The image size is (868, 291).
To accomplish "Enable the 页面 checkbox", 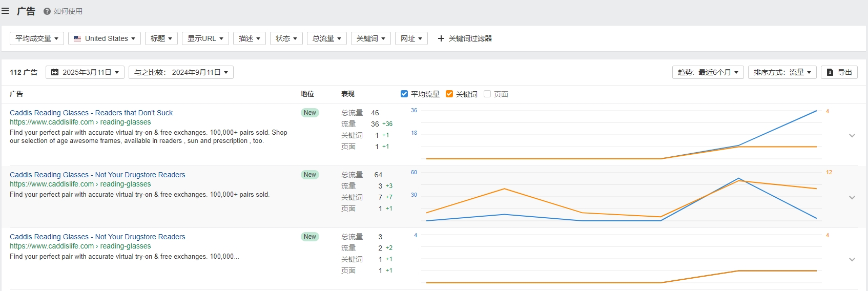I will (x=487, y=94).
